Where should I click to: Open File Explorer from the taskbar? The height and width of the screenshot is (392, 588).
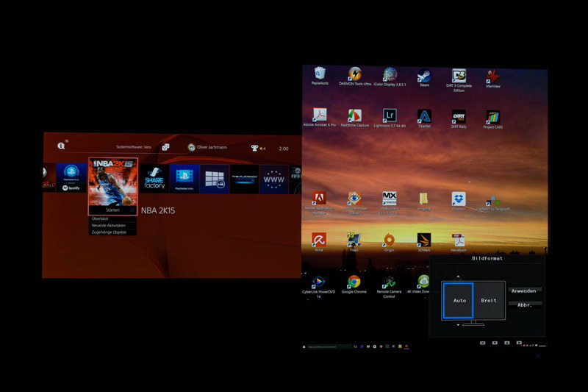coord(368,346)
